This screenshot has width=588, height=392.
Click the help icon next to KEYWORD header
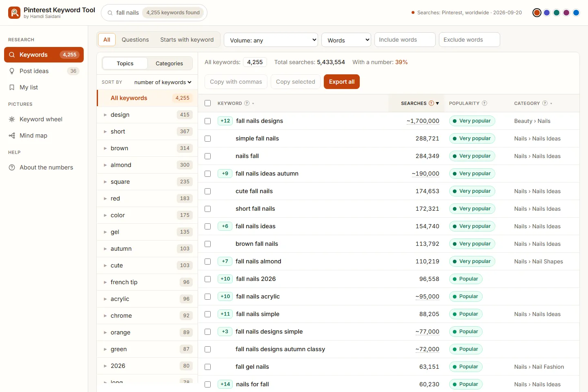coord(247,103)
